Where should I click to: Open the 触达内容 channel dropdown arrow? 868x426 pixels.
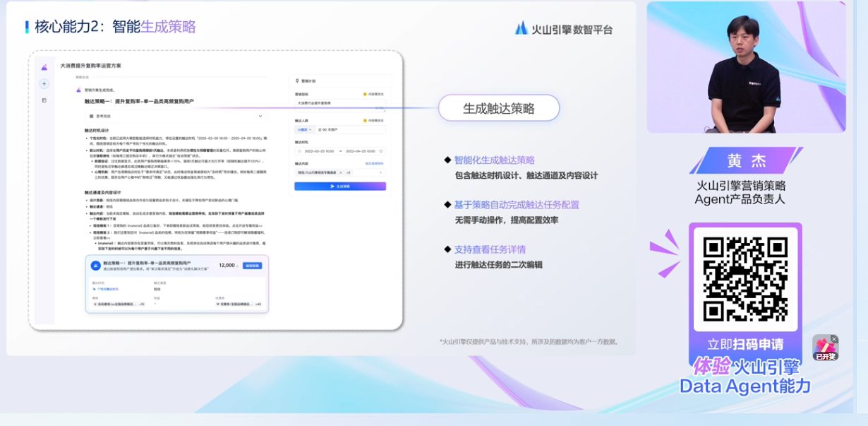(x=380, y=172)
